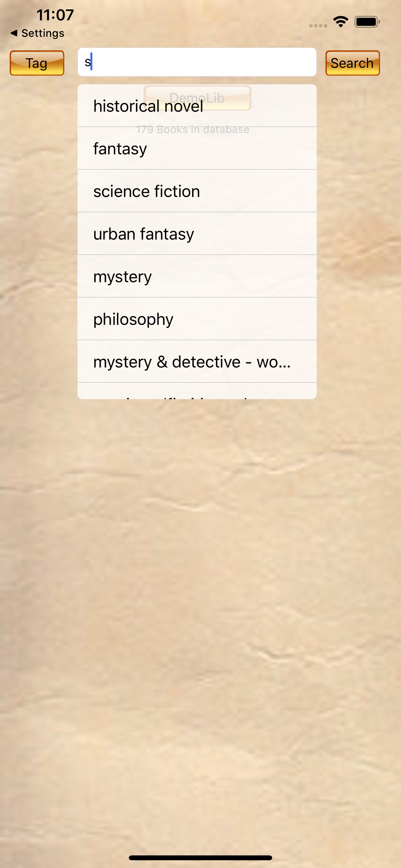Tap the Settings back link text
Viewport: 401px width, 868px height.
point(43,33)
